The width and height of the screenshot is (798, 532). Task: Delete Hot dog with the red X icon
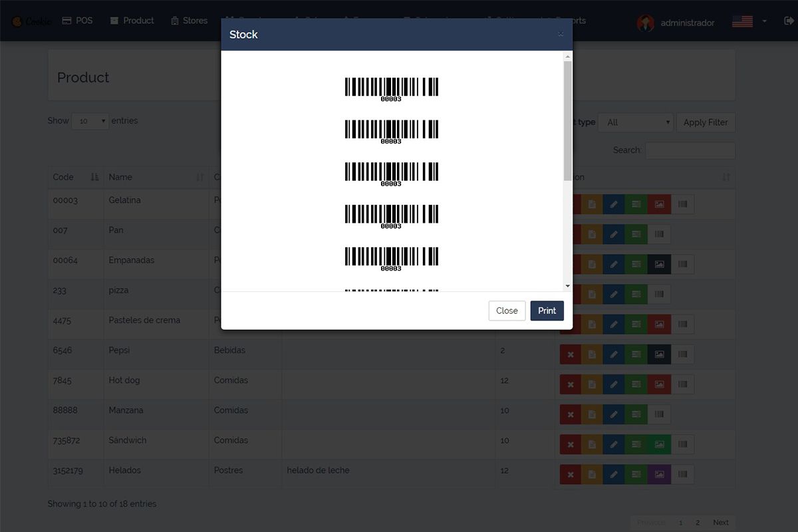coord(570,384)
